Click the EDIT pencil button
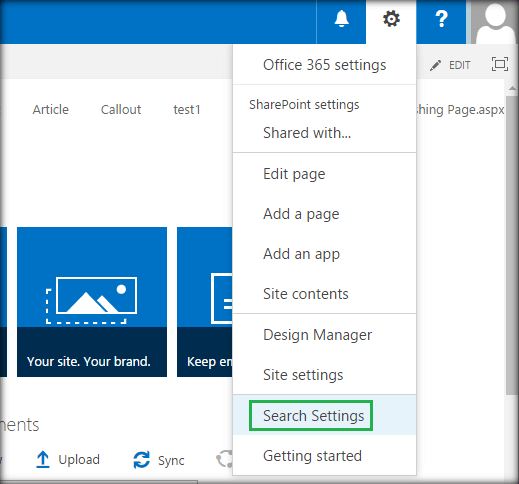 click(450, 65)
